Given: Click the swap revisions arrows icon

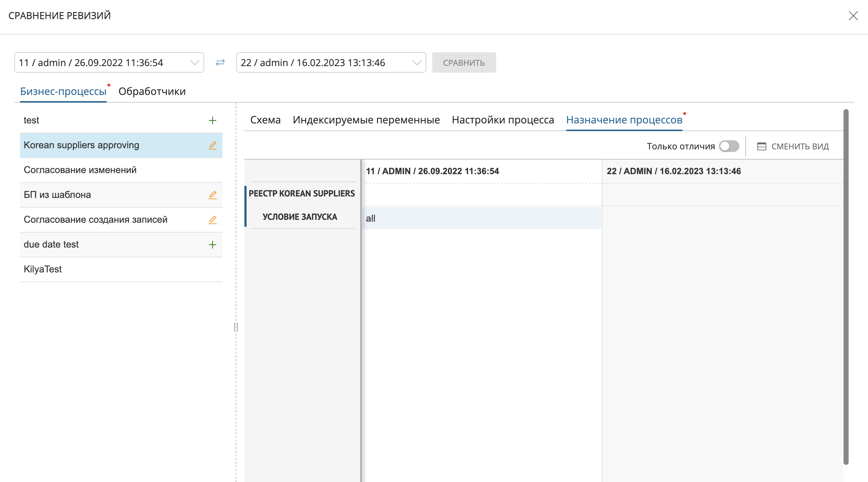Looking at the screenshot, I should (220, 62).
